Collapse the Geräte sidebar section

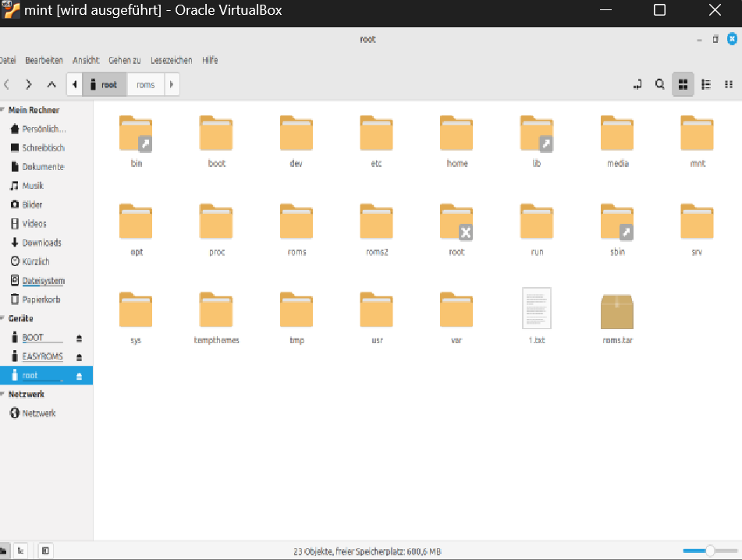click(3, 318)
